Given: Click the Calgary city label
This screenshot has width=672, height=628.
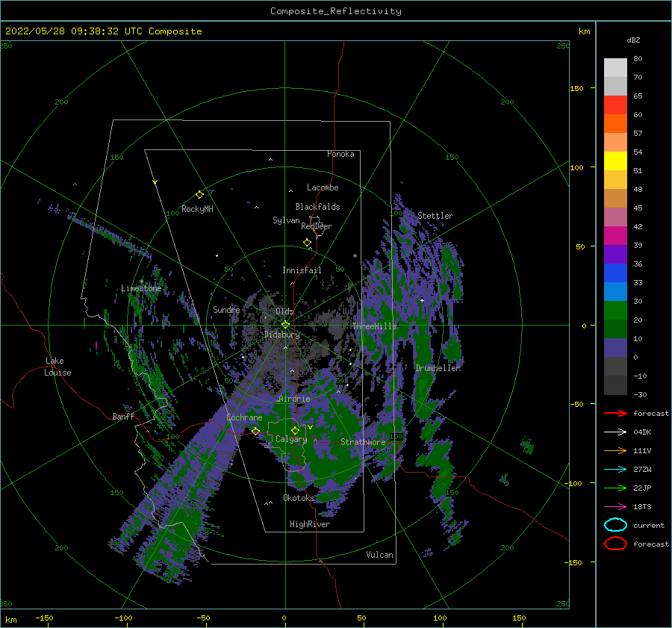Looking at the screenshot, I should pyautogui.click(x=291, y=439).
